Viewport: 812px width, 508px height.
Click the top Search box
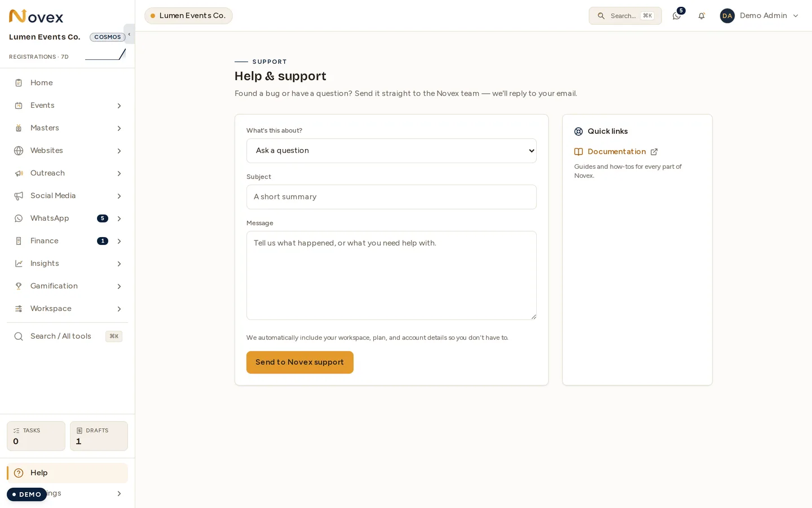(x=625, y=16)
